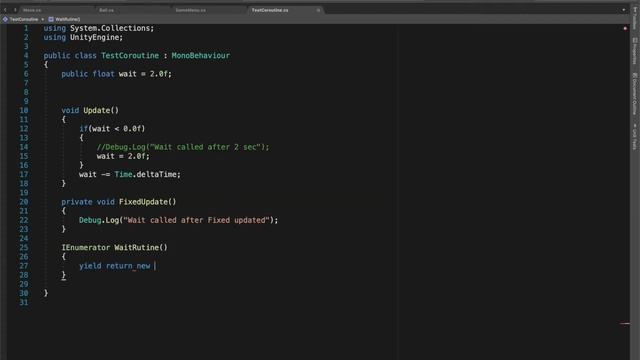Screen dimensions: 640x360
Task: Click the 'wait -= Time.deltaTime;' statement
Action: [x=130, y=174]
